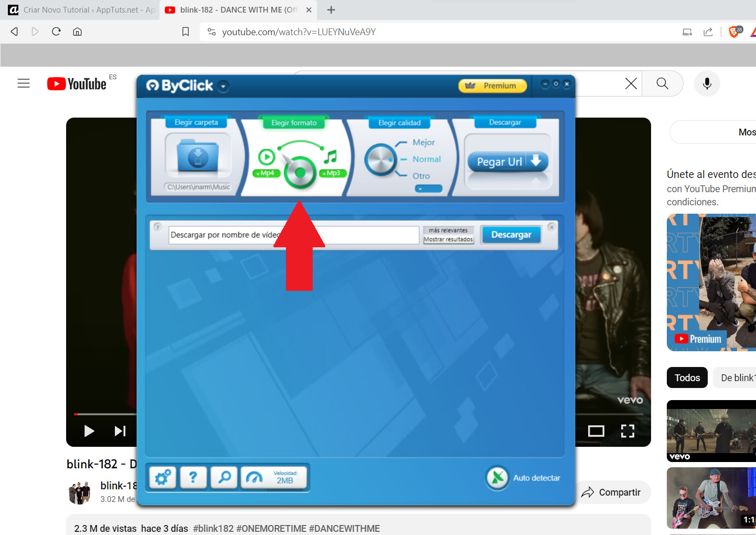Image resolution: width=756 pixels, height=535 pixels.
Task: Click the #blink182 hashtag link
Action: (213, 529)
